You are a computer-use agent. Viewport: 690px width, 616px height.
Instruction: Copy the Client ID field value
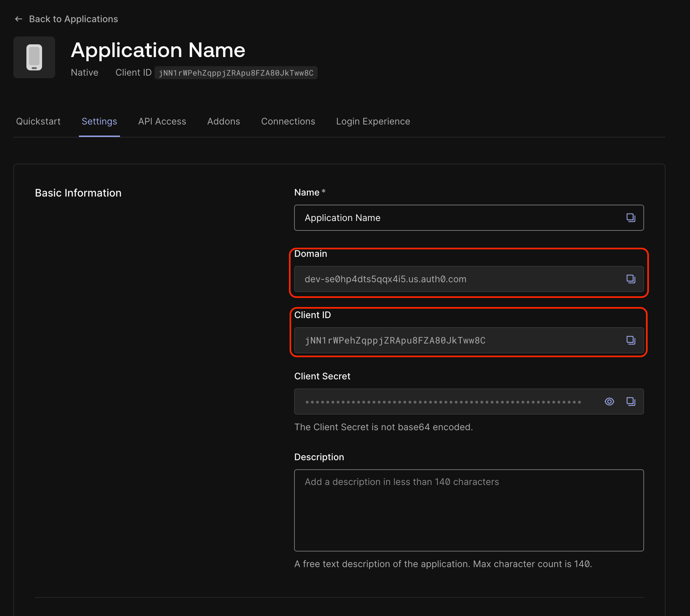click(630, 340)
